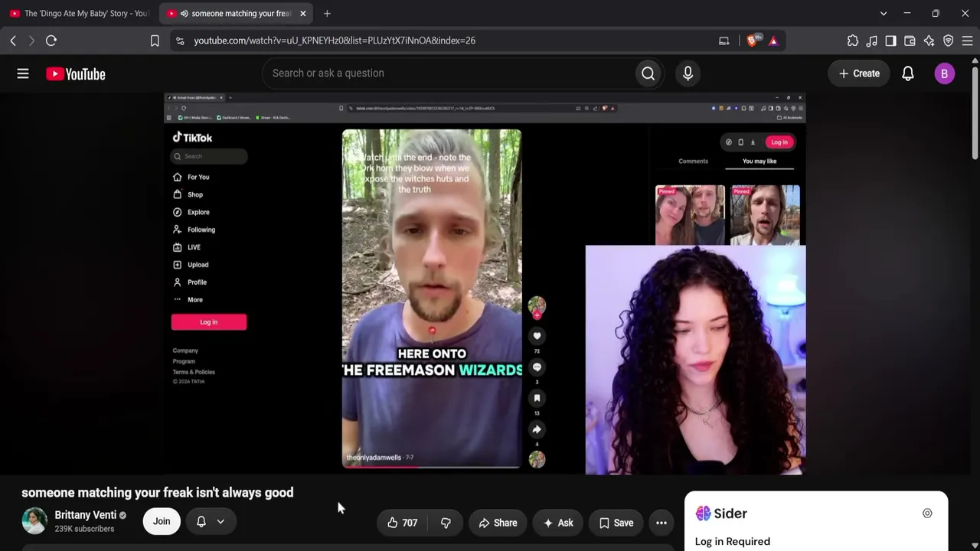The width and height of the screenshot is (980, 551).
Task: Open the media playlist music-note icon
Action: (871, 41)
